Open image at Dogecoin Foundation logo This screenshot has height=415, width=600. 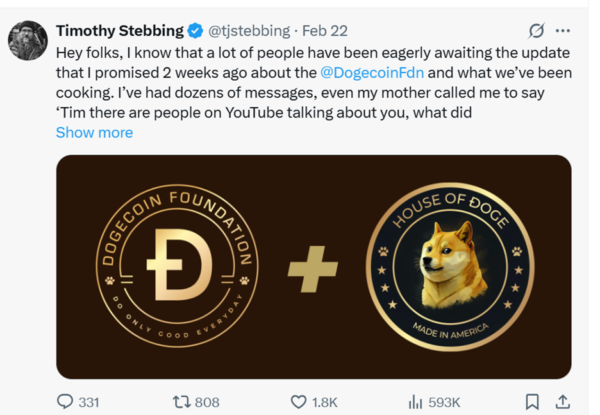[177, 266]
